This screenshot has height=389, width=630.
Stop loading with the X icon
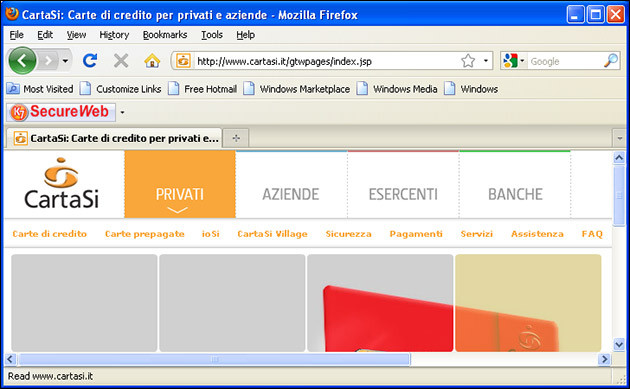[121, 61]
